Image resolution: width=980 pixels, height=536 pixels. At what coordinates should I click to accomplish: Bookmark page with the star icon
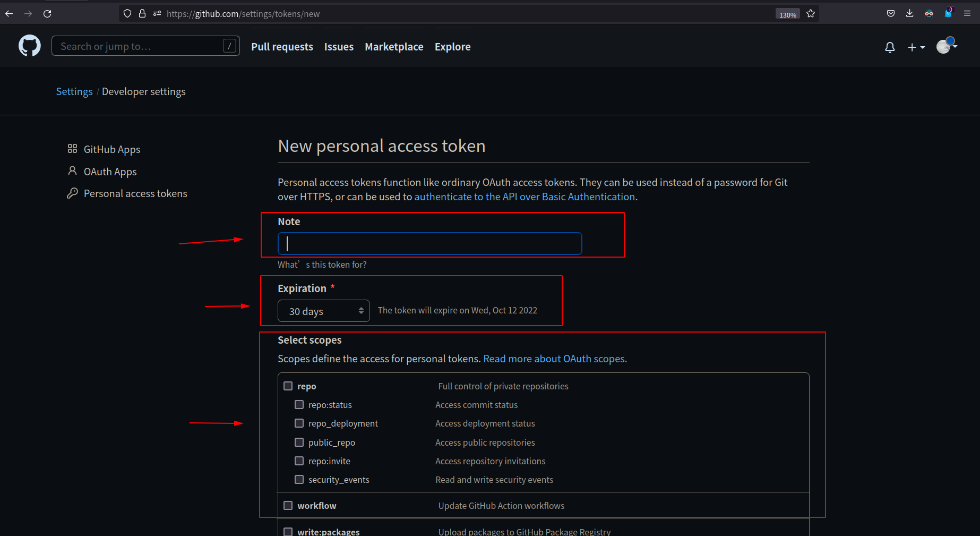(811, 14)
